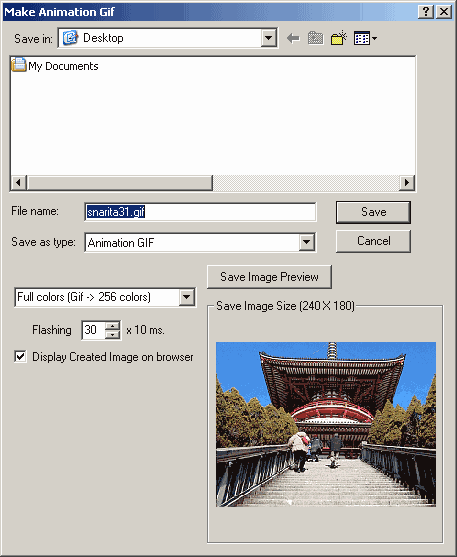Image resolution: width=457 pixels, height=557 pixels.
Task: Create a new folder
Action: [x=339, y=38]
